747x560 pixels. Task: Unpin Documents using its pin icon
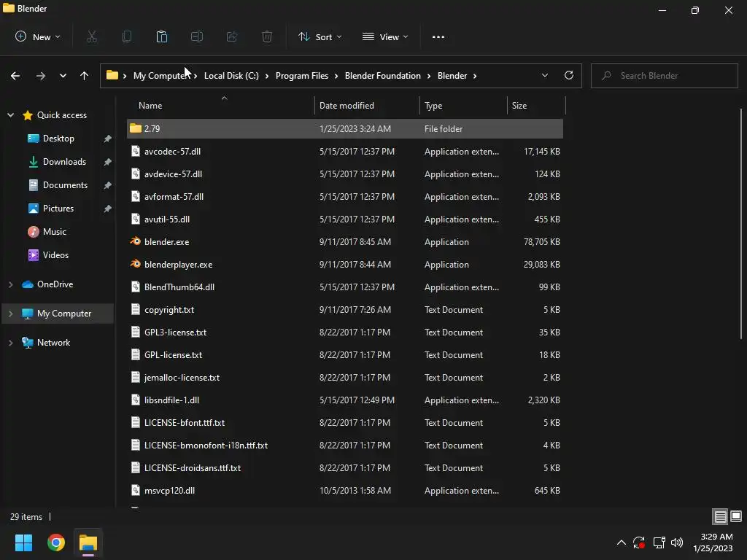[108, 185]
